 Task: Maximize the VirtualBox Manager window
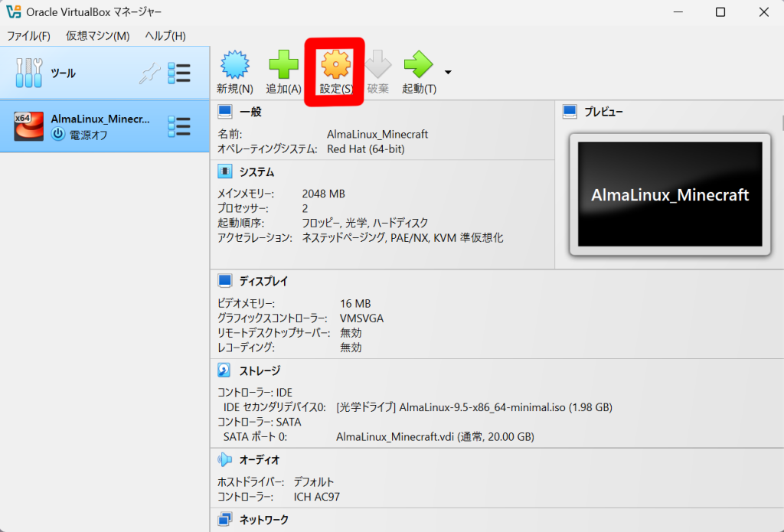coord(720,12)
